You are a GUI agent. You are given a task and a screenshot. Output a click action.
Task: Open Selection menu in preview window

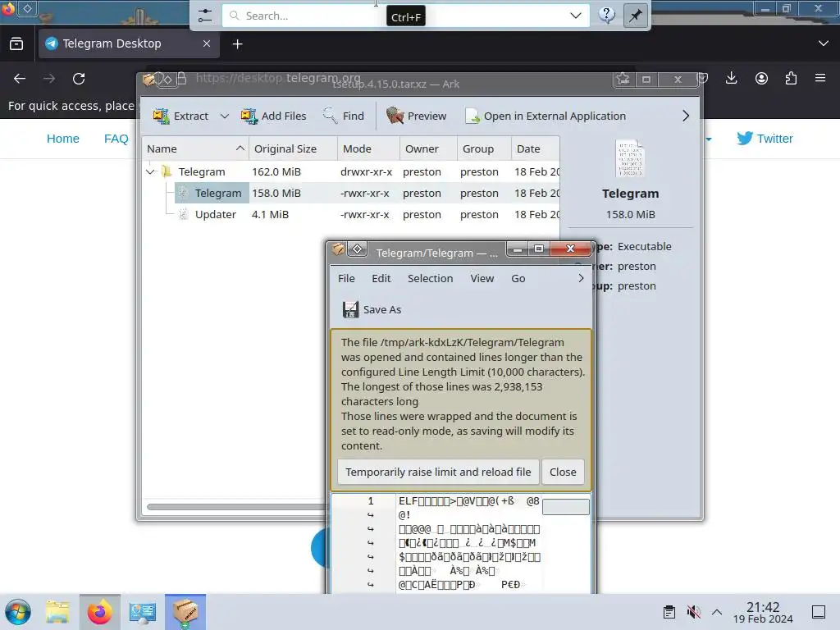430,279
